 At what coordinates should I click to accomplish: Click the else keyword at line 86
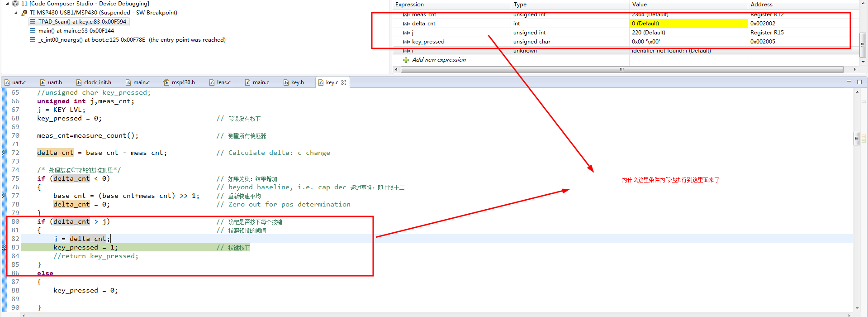pyautogui.click(x=45, y=273)
